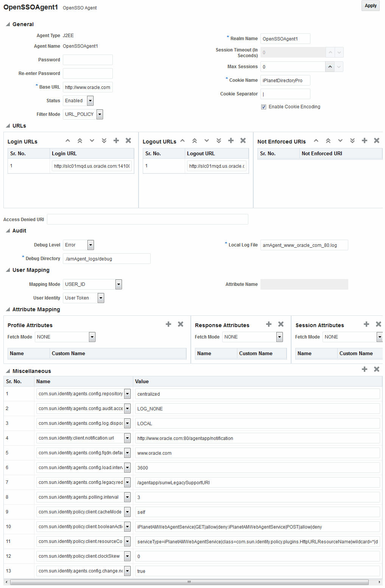The image size is (385, 588).
Task: Collapse the URLs section
Action: (8, 126)
